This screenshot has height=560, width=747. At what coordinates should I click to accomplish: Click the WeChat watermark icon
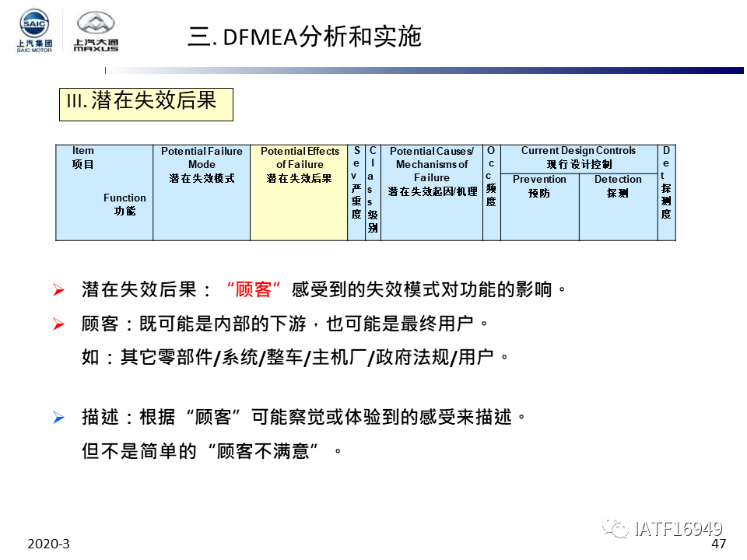tap(619, 530)
